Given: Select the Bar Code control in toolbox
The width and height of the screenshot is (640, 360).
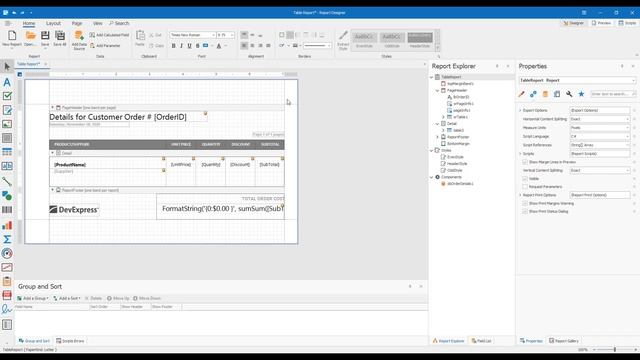Looking at the screenshot, I should (7, 210).
